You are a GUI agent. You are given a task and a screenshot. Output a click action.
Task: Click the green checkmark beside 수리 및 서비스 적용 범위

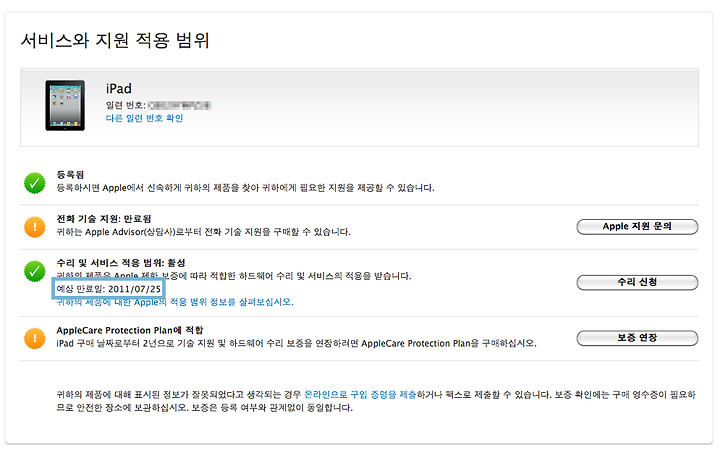[x=34, y=271]
